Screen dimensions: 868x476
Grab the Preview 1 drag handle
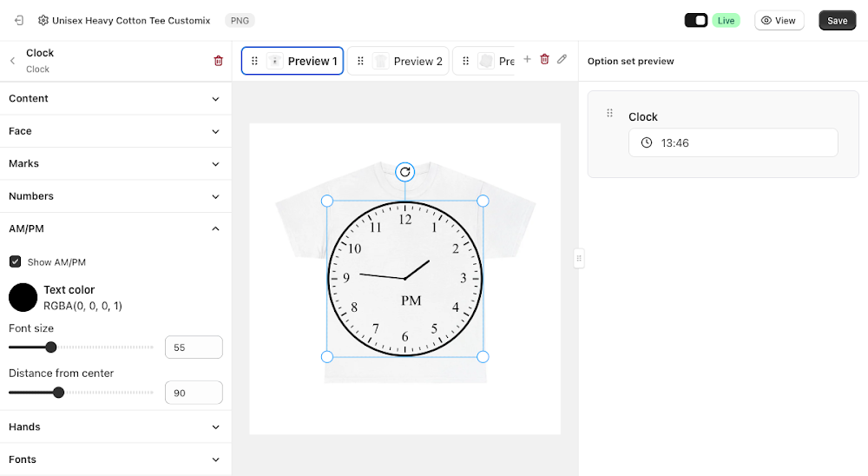click(254, 61)
